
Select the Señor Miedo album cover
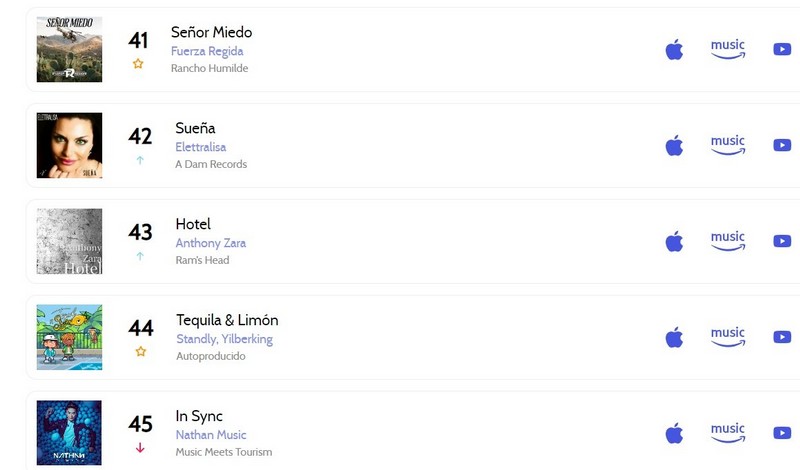(x=69, y=50)
